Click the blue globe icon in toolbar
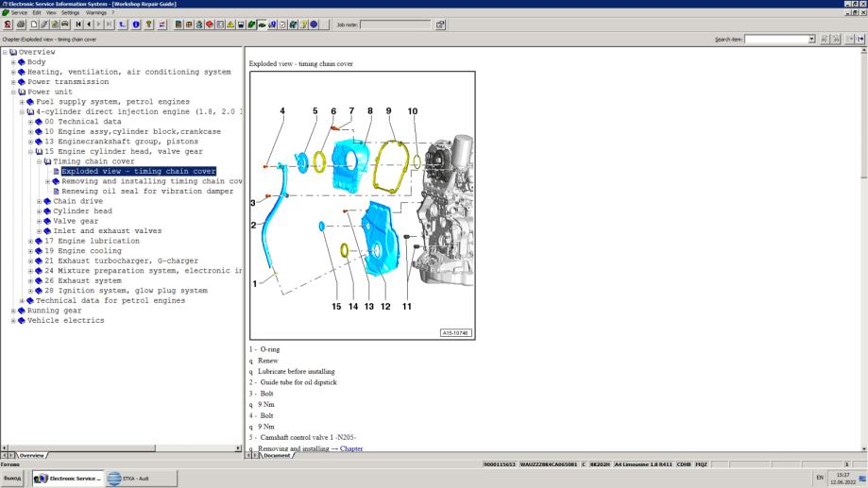The image size is (868, 488). (314, 25)
